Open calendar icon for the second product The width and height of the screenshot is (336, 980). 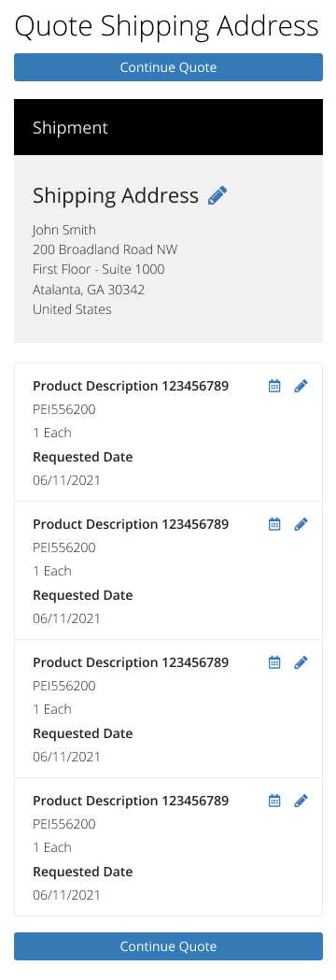pos(274,524)
